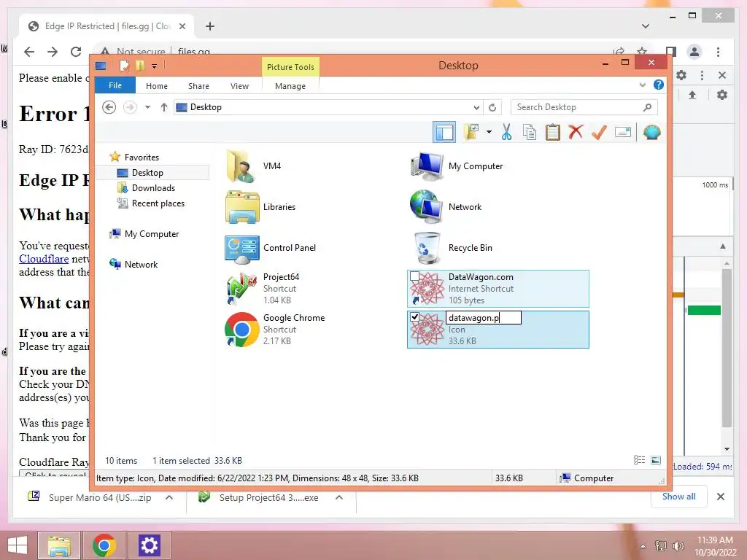Open the Chrome tab search chevron
The height and width of the screenshot is (560, 747).
coord(646,26)
